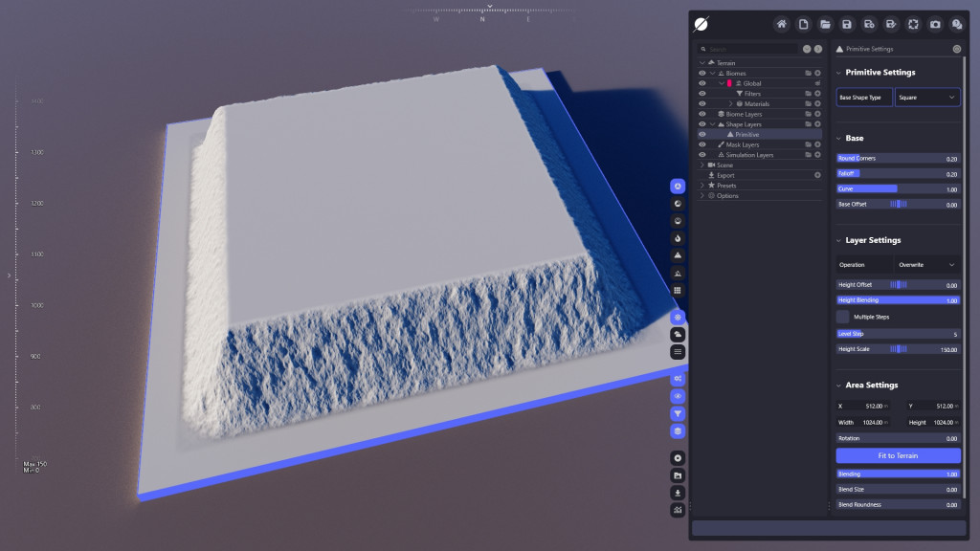This screenshot has width=980, height=551.
Task: Select Biome Layers in the tree
Action: 743,115
